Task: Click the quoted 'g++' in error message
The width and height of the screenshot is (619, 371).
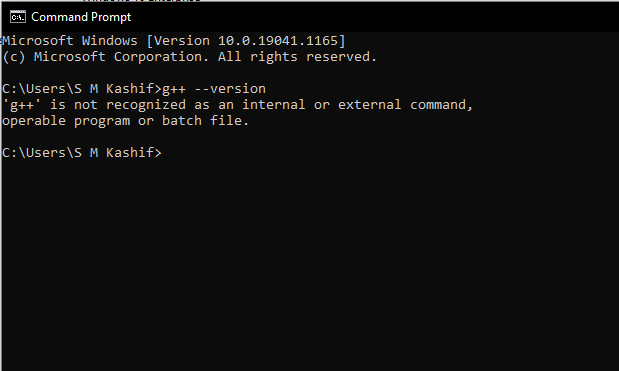Action: [22, 105]
